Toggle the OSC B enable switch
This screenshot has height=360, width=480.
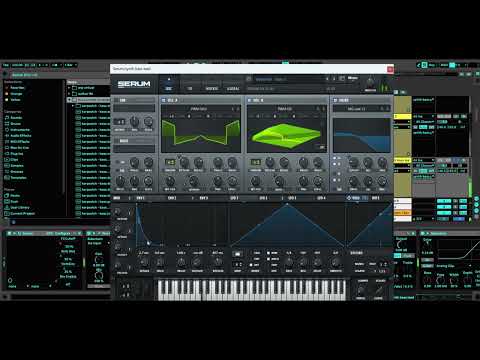tap(249, 100)
